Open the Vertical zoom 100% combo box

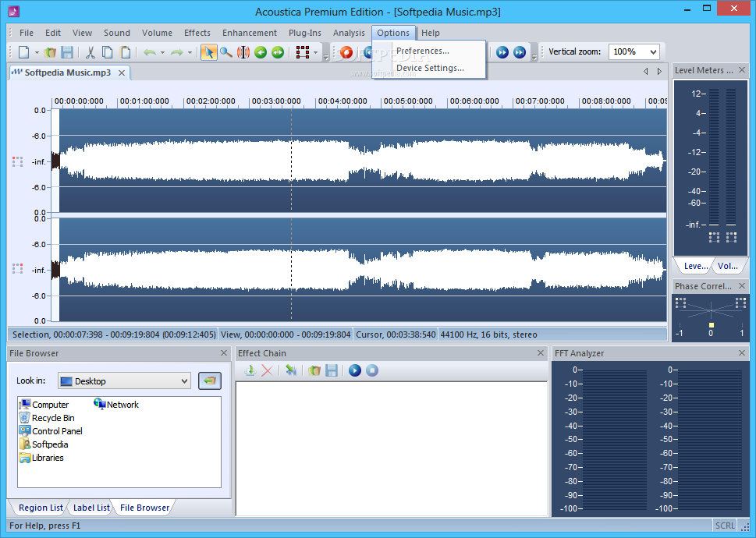(x=634, y=51)
